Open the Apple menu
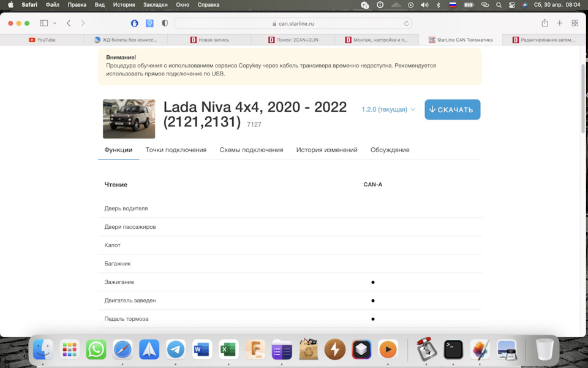Screen dimensions: 588x368 pyautogui.click(x=10, y=5)
